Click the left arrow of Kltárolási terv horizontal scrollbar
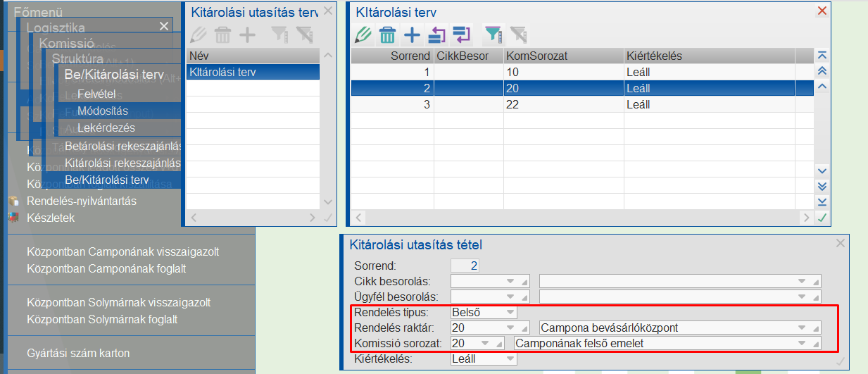Viewport: 868px width, 374px height. pyautogui.click(x=359, y=218)
